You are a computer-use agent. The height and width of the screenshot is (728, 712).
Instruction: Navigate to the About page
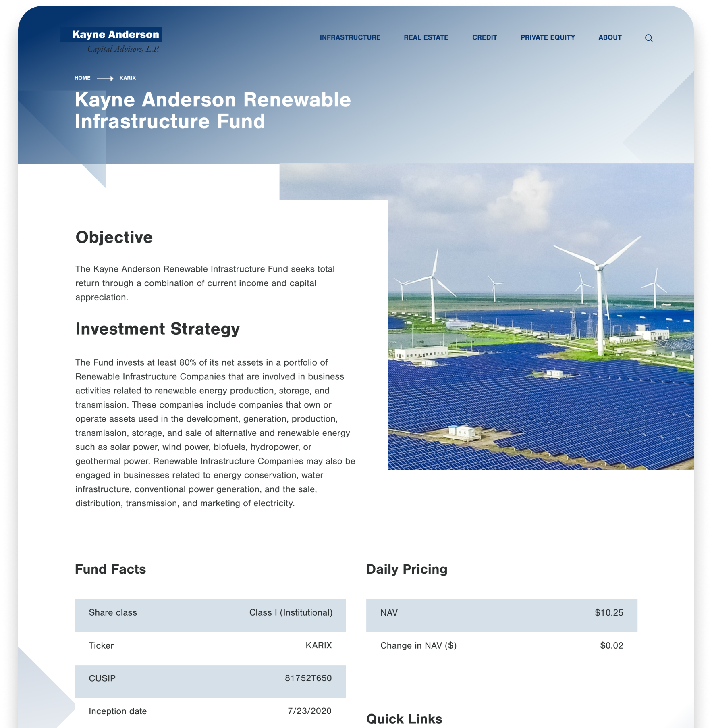click(x=610, y=37)
